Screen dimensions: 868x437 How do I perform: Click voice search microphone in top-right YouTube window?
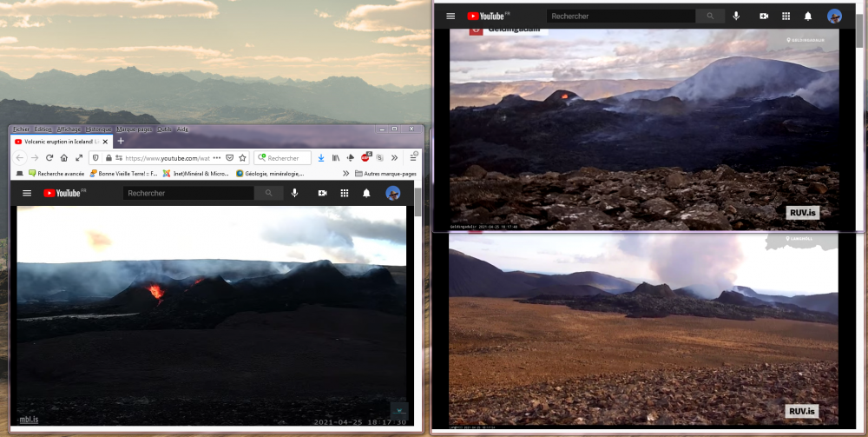736,16
